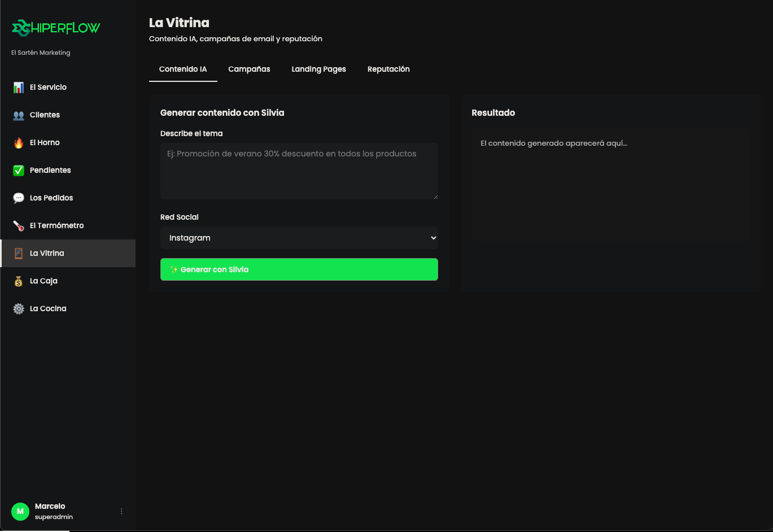Click the Resultado output area

point(610,185)
